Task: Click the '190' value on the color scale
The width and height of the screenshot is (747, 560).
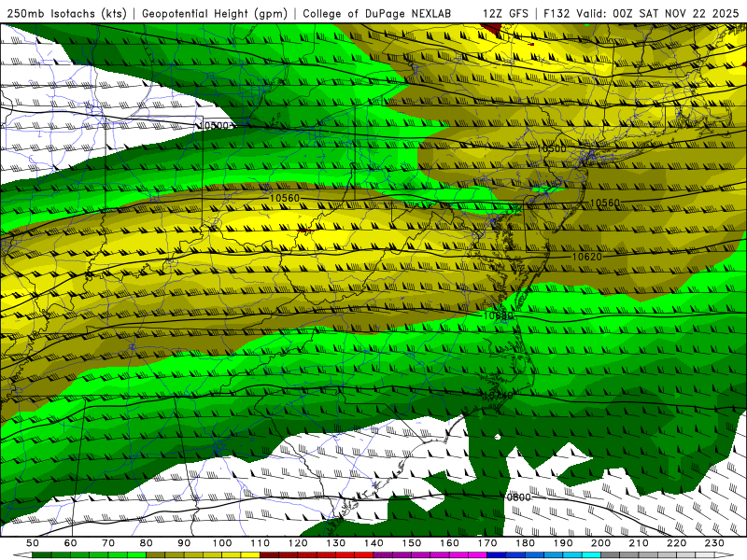Action: (563, 543)
